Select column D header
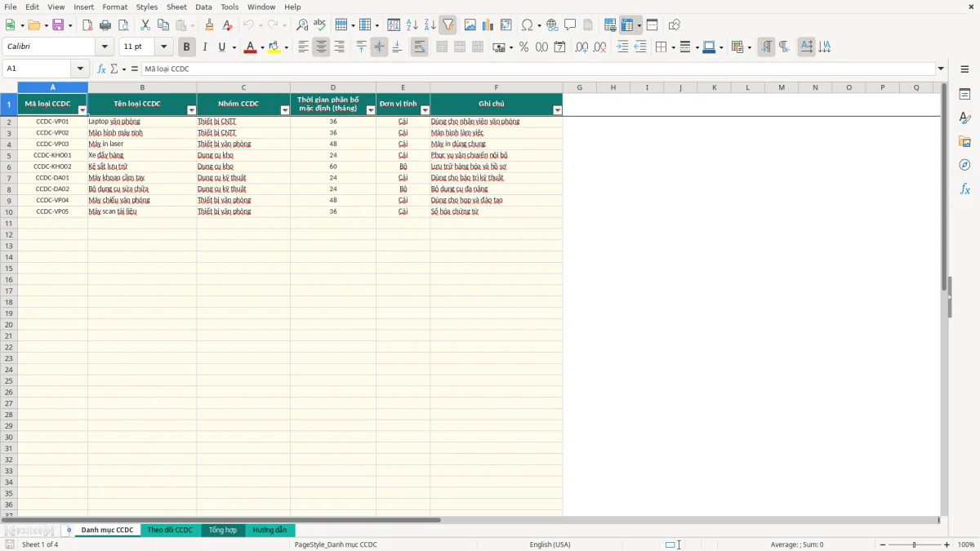 coord(333,87)
